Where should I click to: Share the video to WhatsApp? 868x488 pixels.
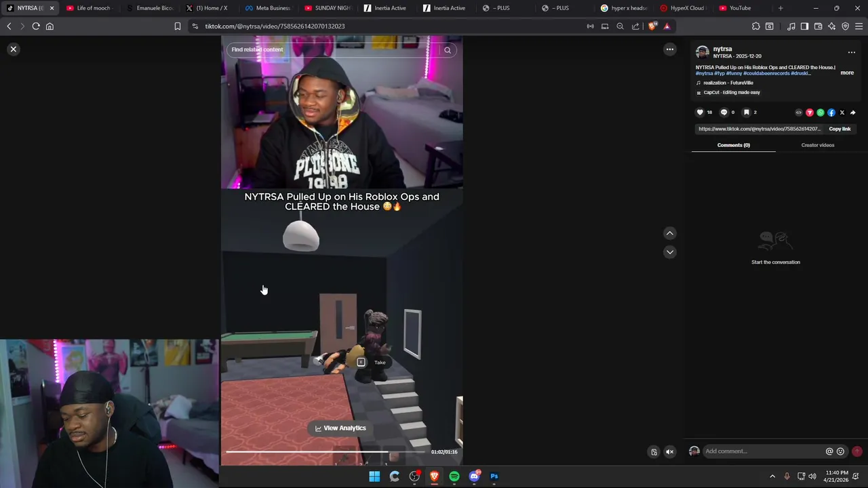click(x=820, y=113)
